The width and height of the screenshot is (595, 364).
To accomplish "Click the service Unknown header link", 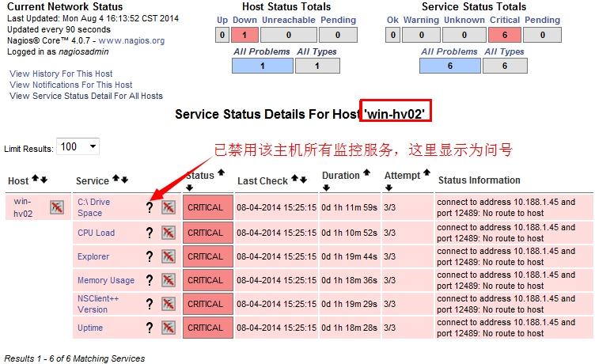I will [x=464, y=20].
